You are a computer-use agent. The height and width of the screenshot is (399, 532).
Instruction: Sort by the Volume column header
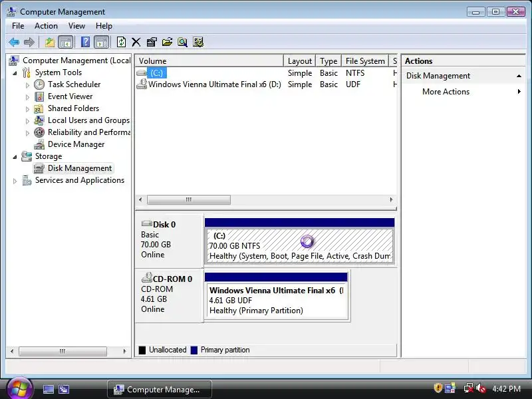pos(209,61)
